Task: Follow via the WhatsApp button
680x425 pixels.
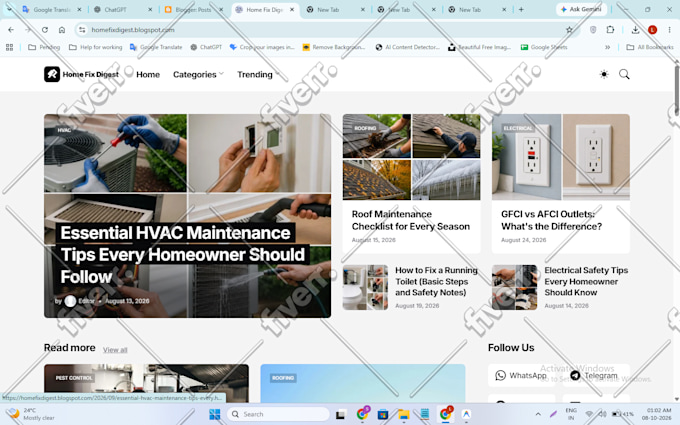Action: pyautogui.click(x=521, y=375)
